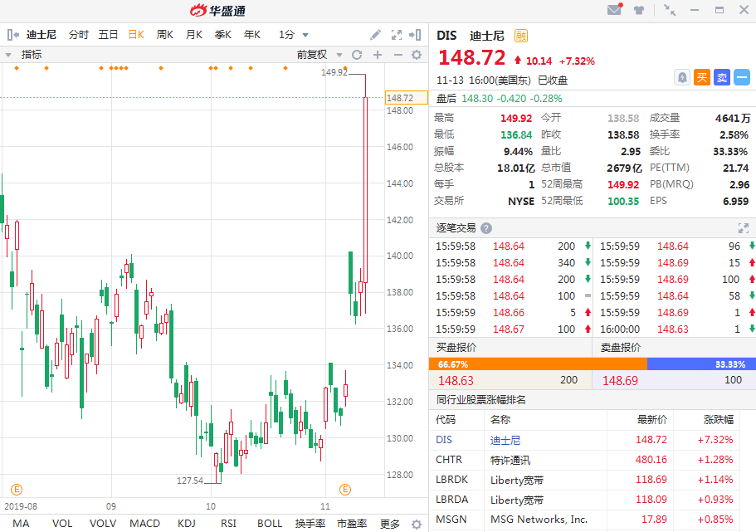The width and height of the screenshot is (756, 532).
Task: Toggle the BOLL indicator
Action: pyautogui.click(x=270, y=524)
